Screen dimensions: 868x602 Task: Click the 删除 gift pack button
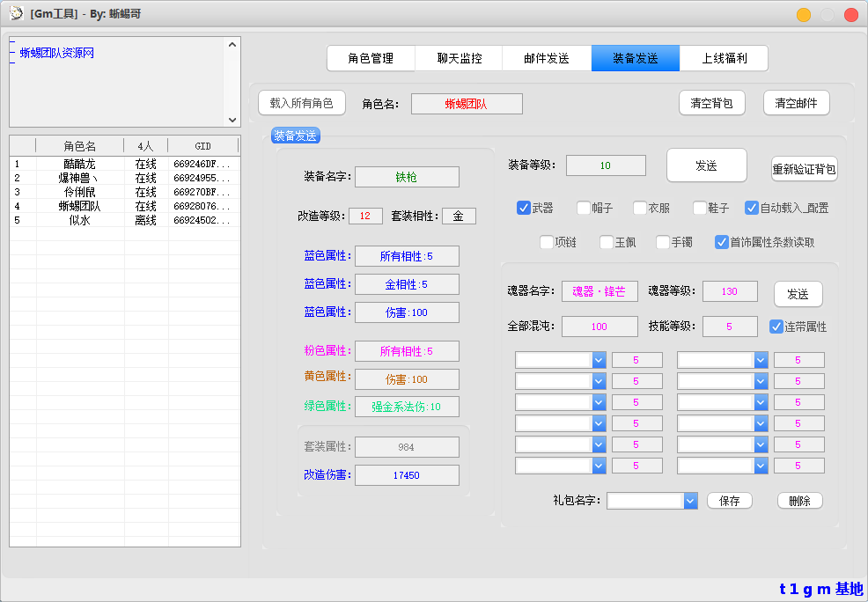coord(800,501)
